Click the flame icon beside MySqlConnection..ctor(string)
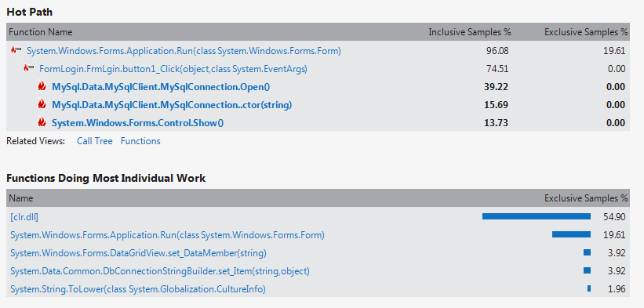Screen dimensions: 644x308 42,105
